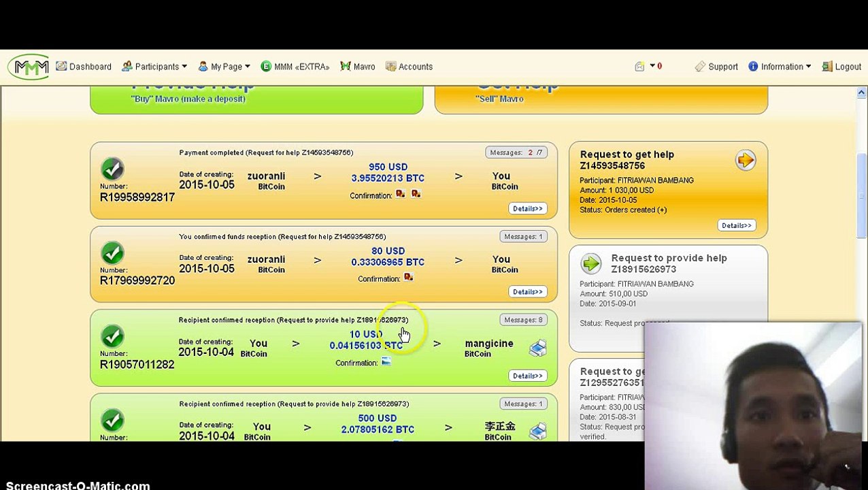The width and height of the screenshot is (868, 490).
Task: Click the 950 USD amount
Action: [x=388, y=167]
